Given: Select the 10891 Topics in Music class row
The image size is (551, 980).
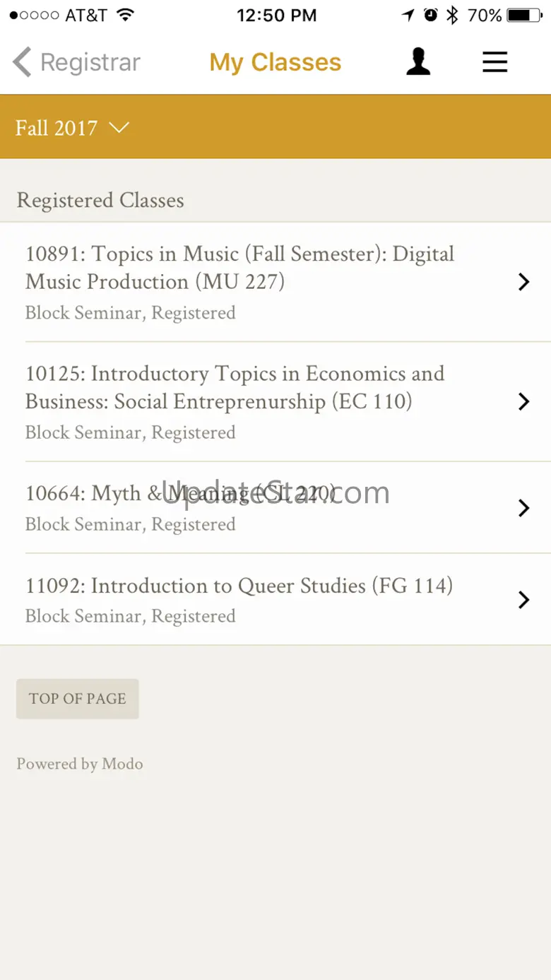Looking at the screenshot, I should (240, 282).
